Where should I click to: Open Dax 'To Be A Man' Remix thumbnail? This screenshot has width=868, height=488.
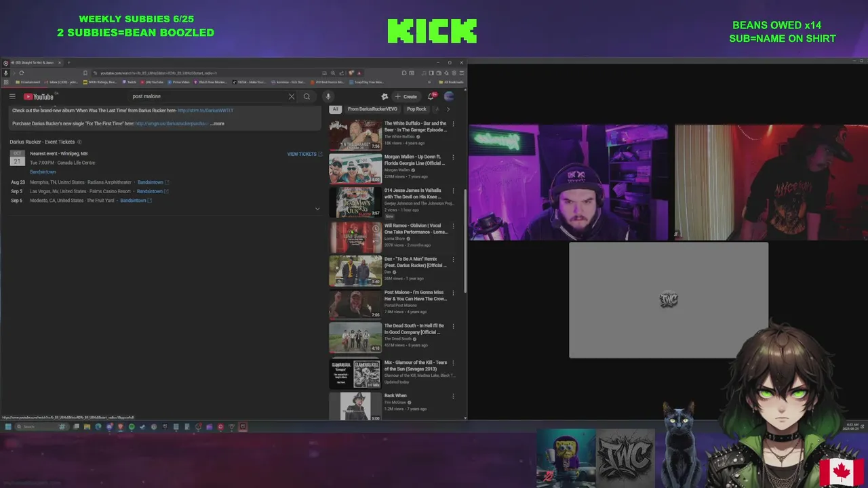point(355,270)
